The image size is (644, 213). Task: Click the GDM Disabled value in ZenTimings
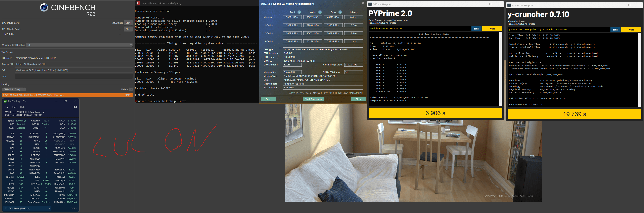(21, 128)
